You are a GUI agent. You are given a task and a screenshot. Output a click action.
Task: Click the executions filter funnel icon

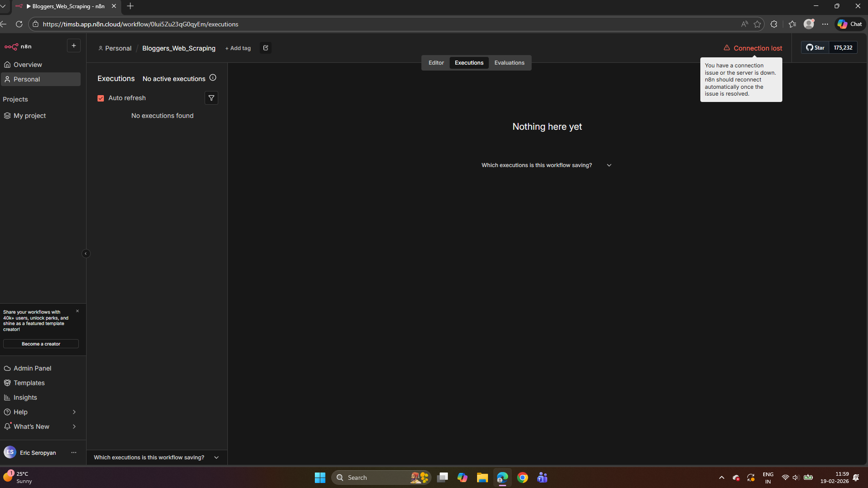211,98
